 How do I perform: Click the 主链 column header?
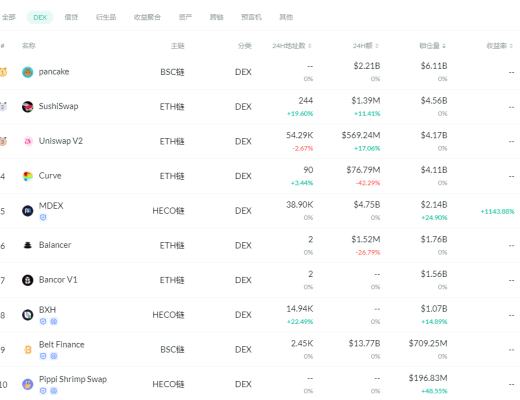tap(177, 46)
